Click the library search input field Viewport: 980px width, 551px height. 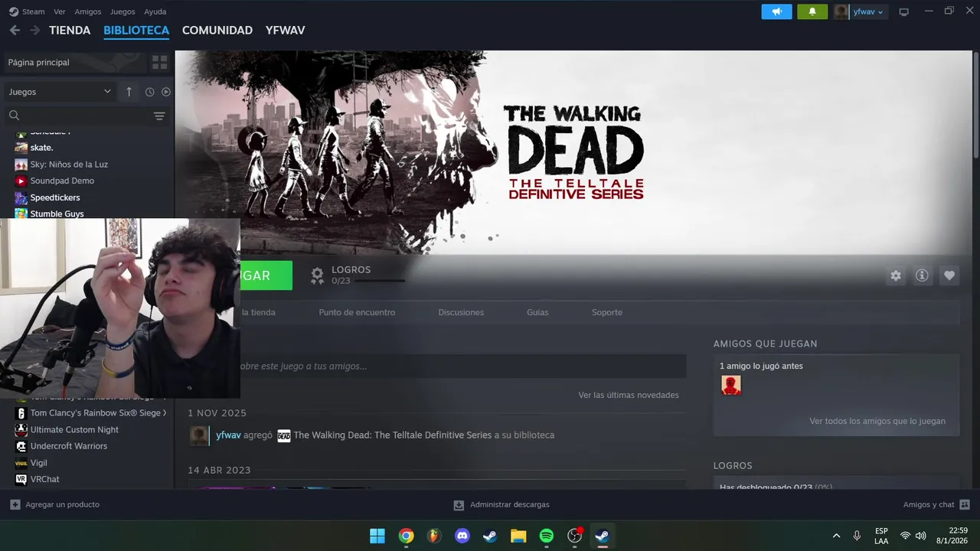86,116
